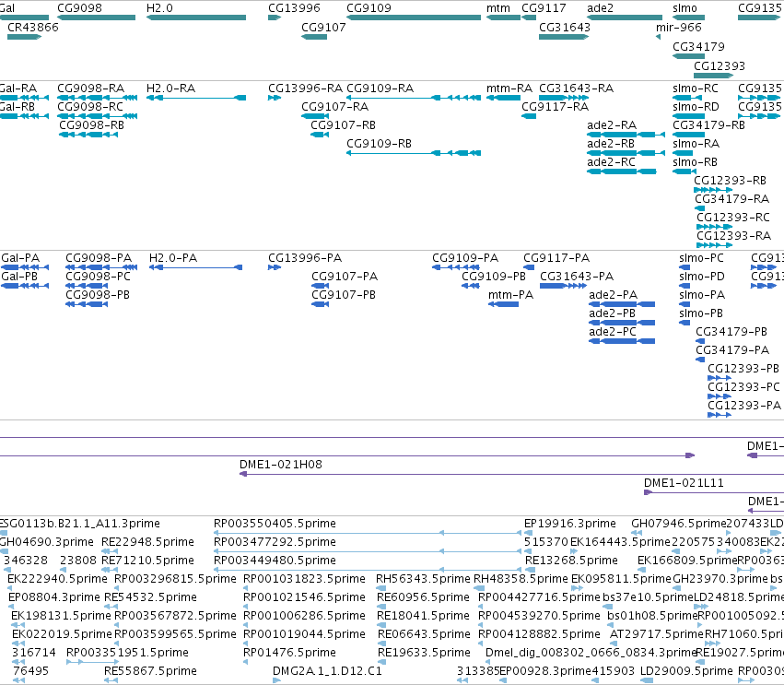
Task: Select the CG9109-PA protein feature
Action: coord(456,267)
